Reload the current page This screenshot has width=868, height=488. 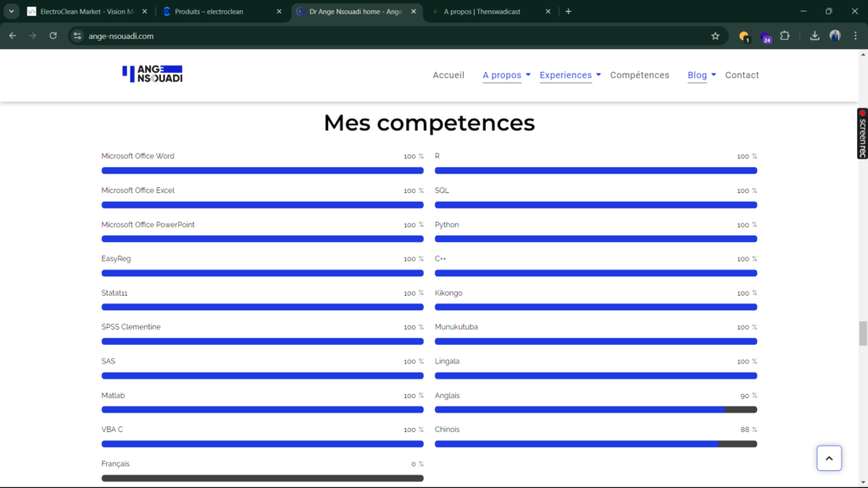coord(53,36)
